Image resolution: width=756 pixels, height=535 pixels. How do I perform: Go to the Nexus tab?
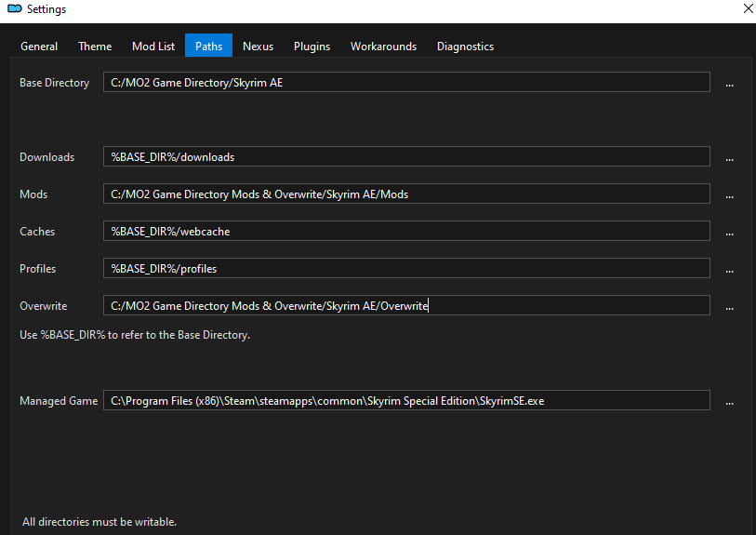(258, 47)
